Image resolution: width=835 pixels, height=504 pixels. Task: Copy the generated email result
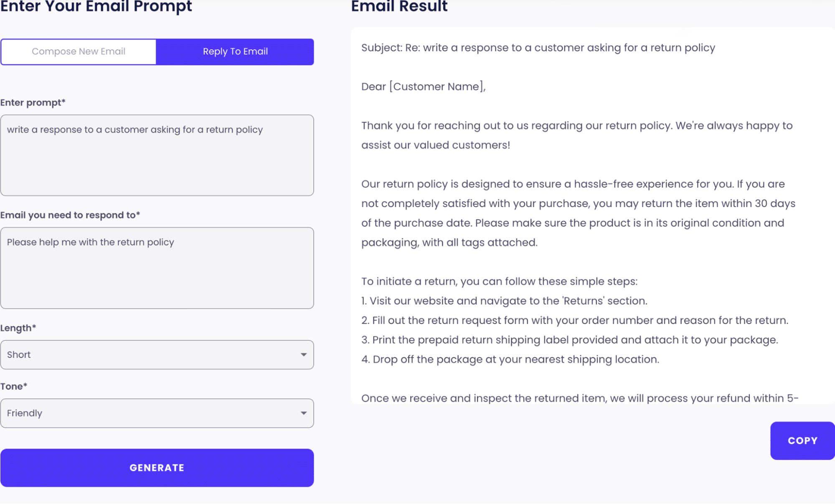(x=802, y=441)
